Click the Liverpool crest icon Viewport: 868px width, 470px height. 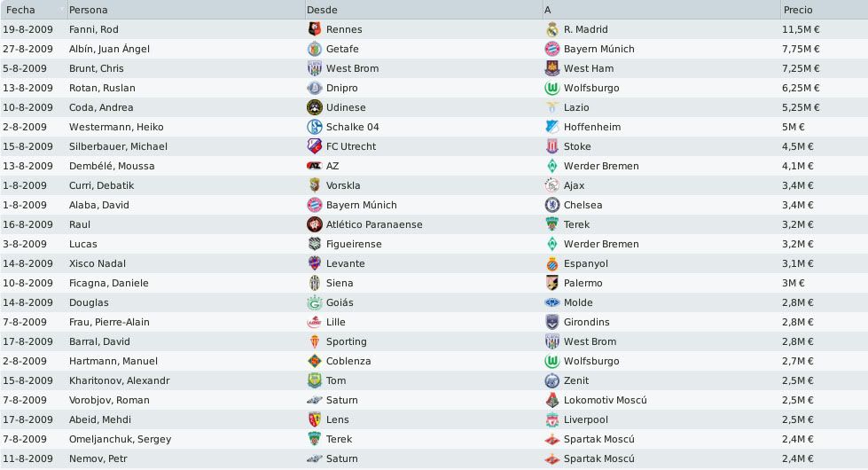point(551,419)
